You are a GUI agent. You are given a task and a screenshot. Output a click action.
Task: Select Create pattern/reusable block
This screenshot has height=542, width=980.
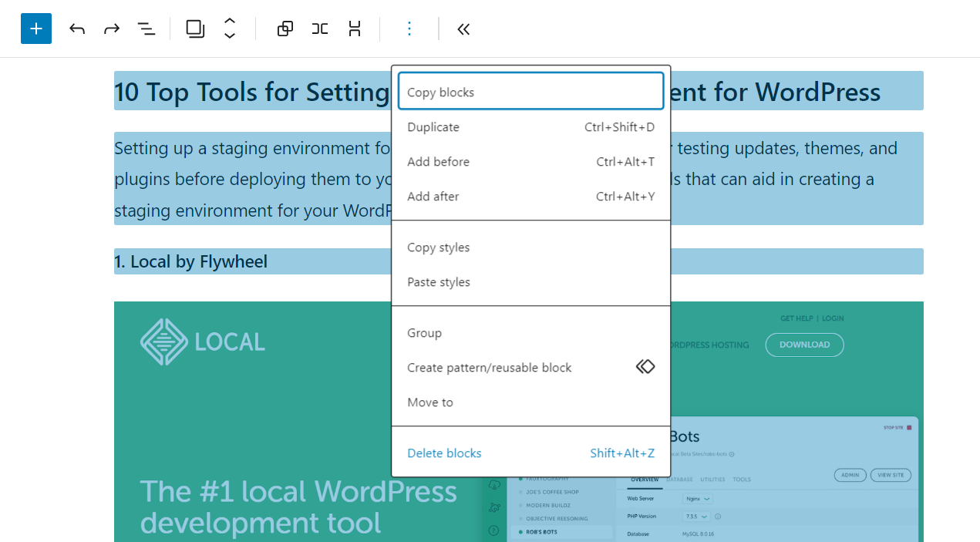tap(531, 368)
